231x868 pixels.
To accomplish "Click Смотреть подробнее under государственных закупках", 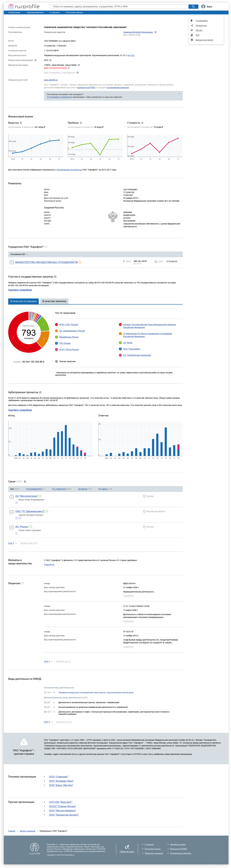I will tap(20, 290).
